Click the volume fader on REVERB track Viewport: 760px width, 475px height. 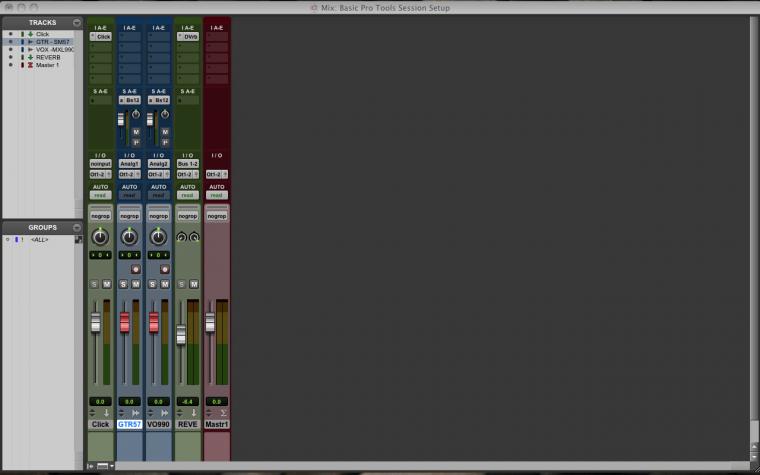[181, 334]
